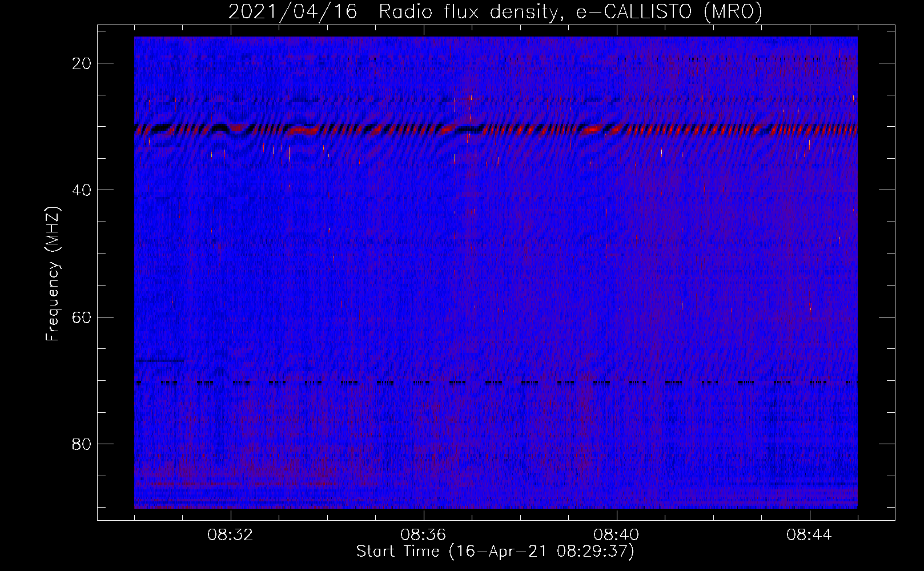Click the 'Start Time (16-Apr-21 08:29:37)' label
924x571 pixels.
coord(495,552)
